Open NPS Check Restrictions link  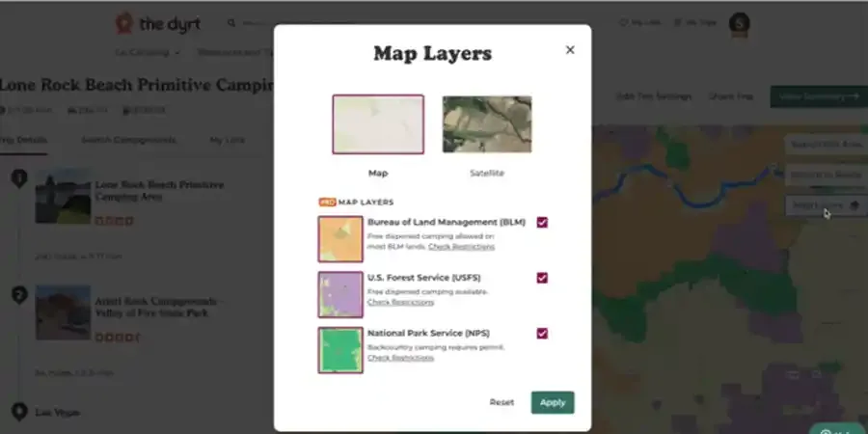(x=400, y=358)
